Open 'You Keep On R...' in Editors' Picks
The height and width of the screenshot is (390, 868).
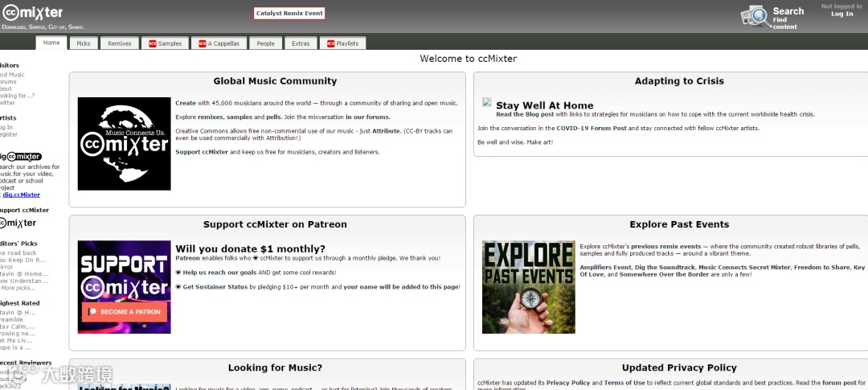23,260
